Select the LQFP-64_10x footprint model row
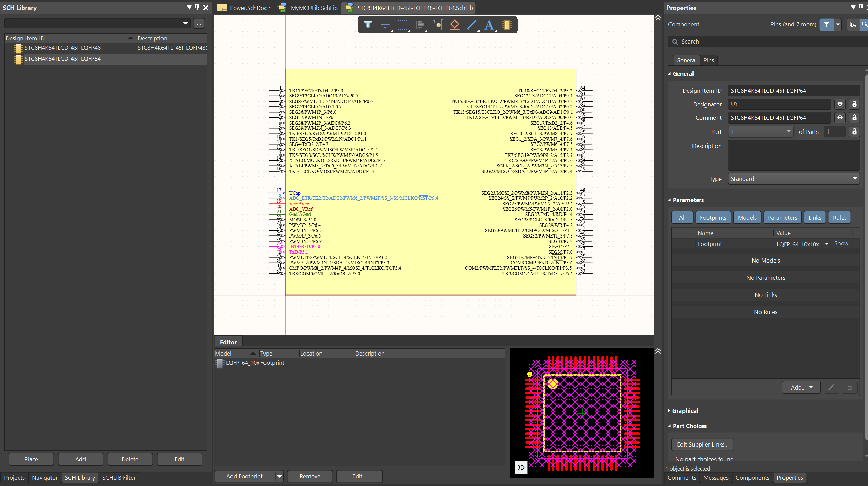 pyautogui.click(x=359, y=363)
